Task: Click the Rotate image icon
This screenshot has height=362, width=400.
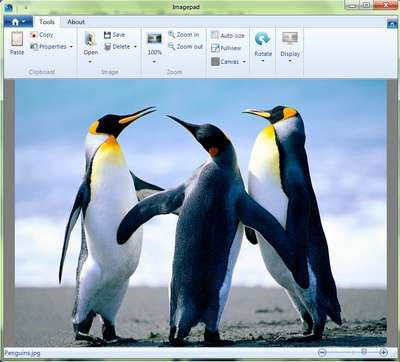Action: pos(262,39)
